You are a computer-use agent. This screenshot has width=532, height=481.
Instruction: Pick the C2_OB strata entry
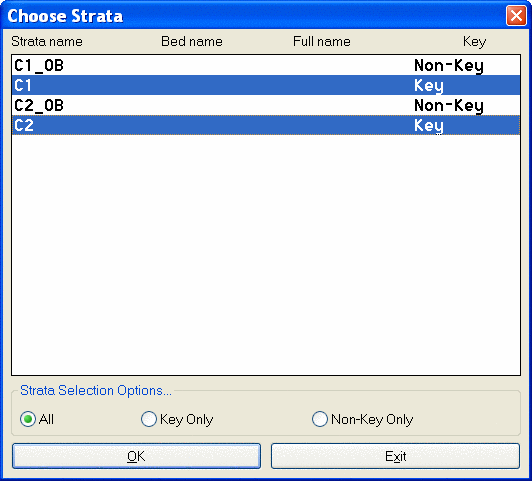point(266,105)
